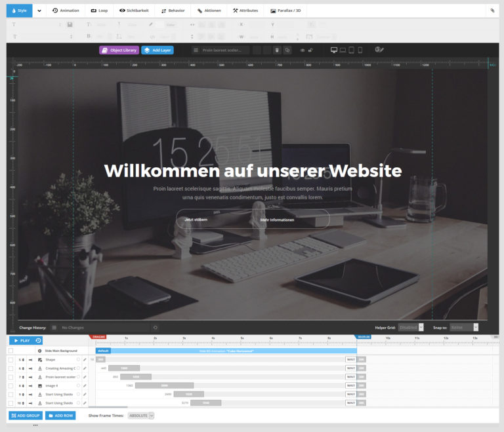The image size is (504, 432).
Task: Click the text color swatch
Action: pos(159,24)
